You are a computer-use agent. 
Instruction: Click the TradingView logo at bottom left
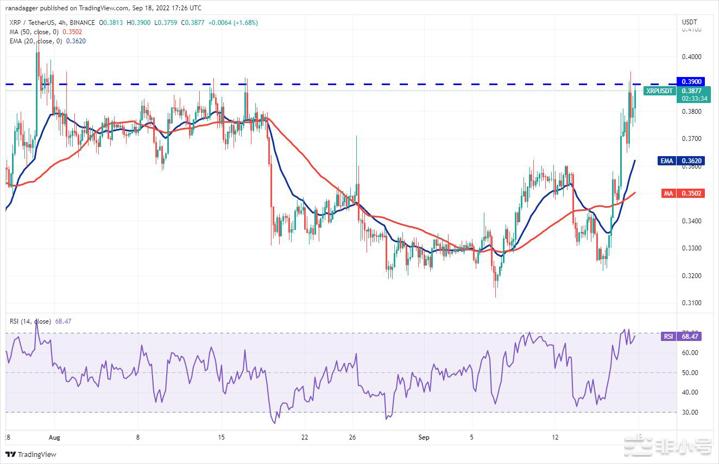click(x=32, y=452)
